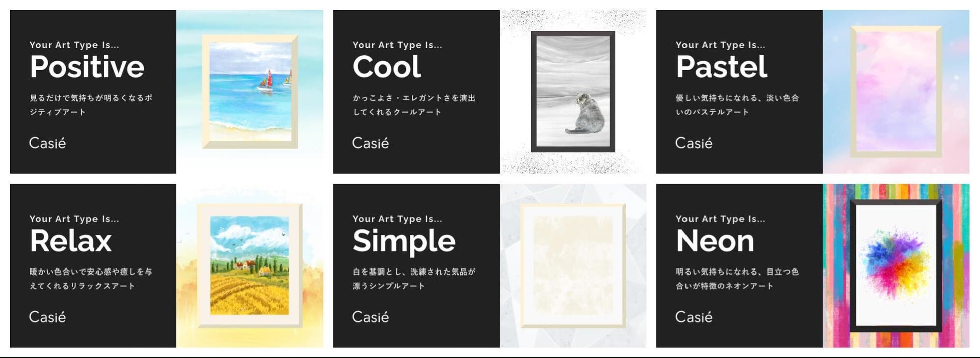Image resolution: width=980 pixels, height=358 pixels.
Task: Select the sailboat beach painting thumbnail
Action: [250, 92]
